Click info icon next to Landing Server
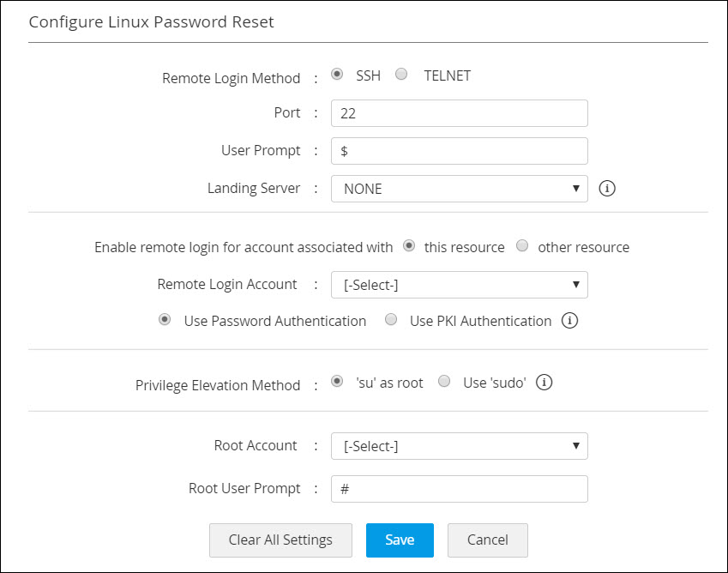The width and height of the screenshot is (728, 573). click(x=608, y=189)
